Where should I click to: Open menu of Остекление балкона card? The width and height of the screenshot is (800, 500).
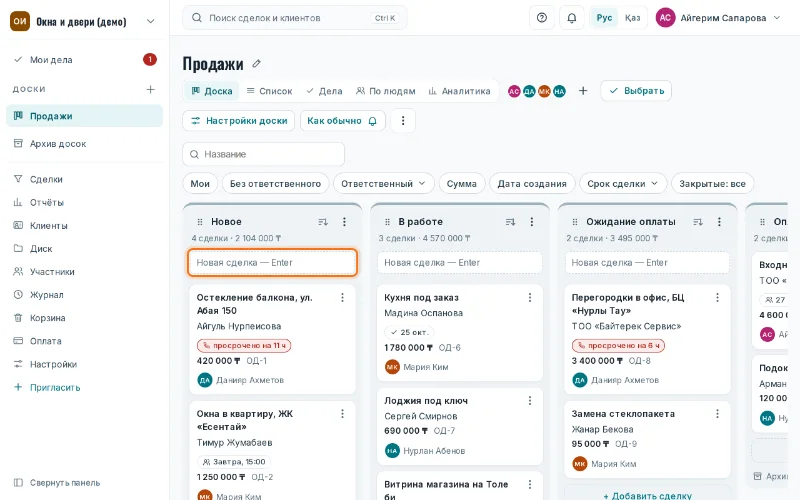pyautogui.click(x=342, y=297)
